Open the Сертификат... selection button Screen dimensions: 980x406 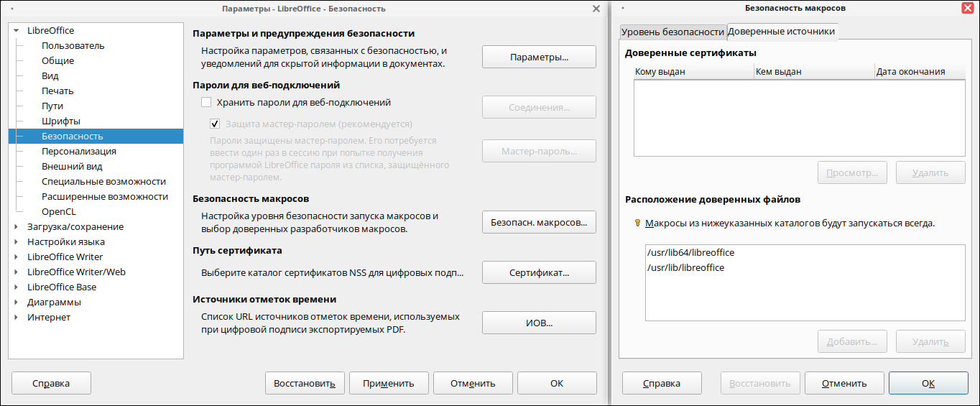point(539,273)
